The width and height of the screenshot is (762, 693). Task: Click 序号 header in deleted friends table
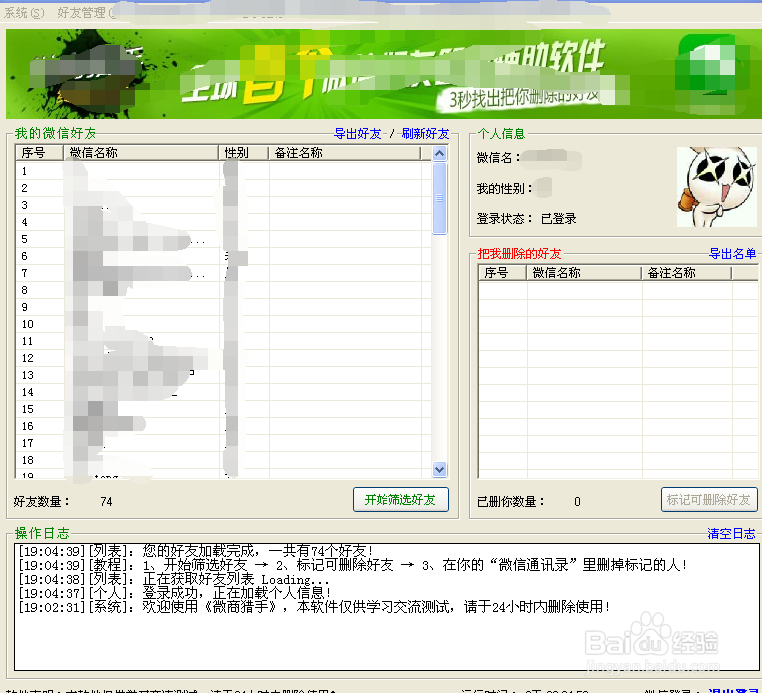click(502, 273)
